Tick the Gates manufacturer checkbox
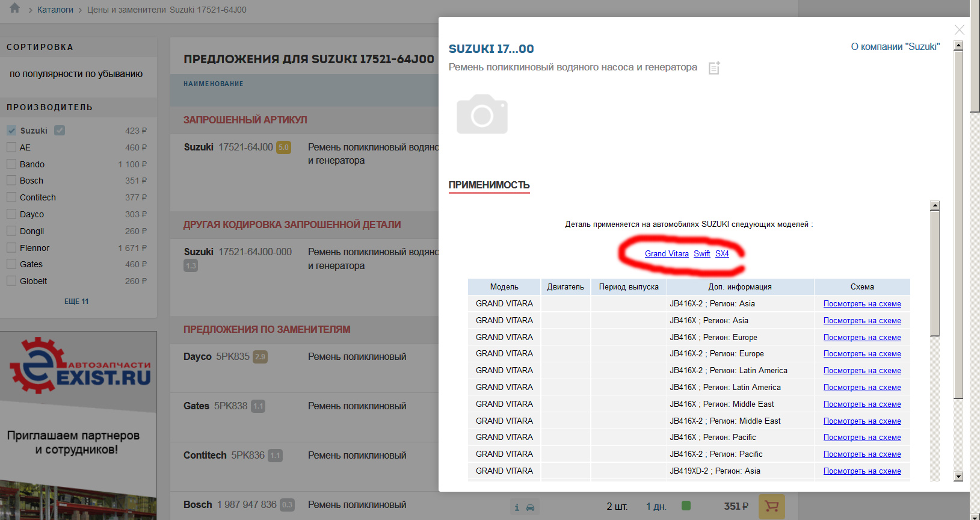 (x=11, y=264)
